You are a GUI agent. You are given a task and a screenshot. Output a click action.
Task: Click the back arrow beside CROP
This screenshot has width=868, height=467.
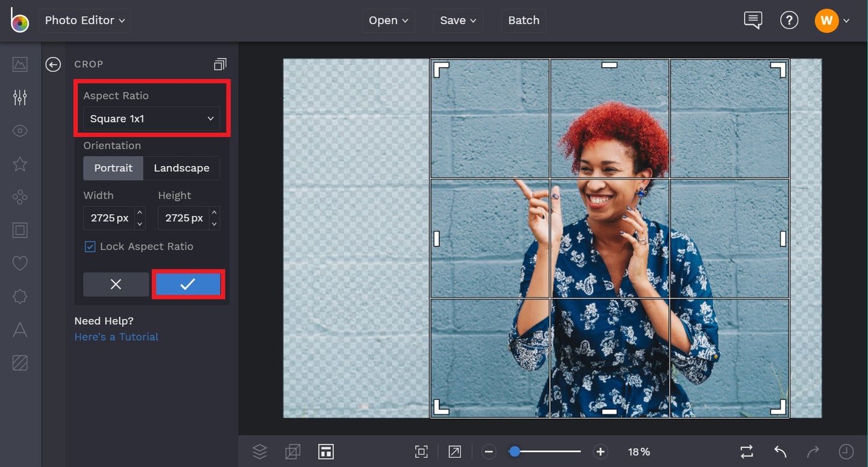pyautogui.click(x=53, y=65)
